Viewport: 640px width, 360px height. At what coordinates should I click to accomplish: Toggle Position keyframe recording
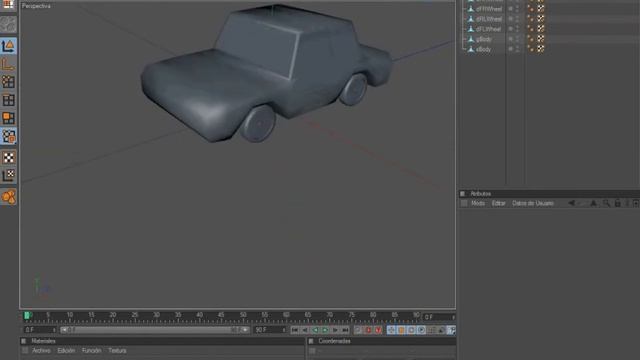[391, 330]
